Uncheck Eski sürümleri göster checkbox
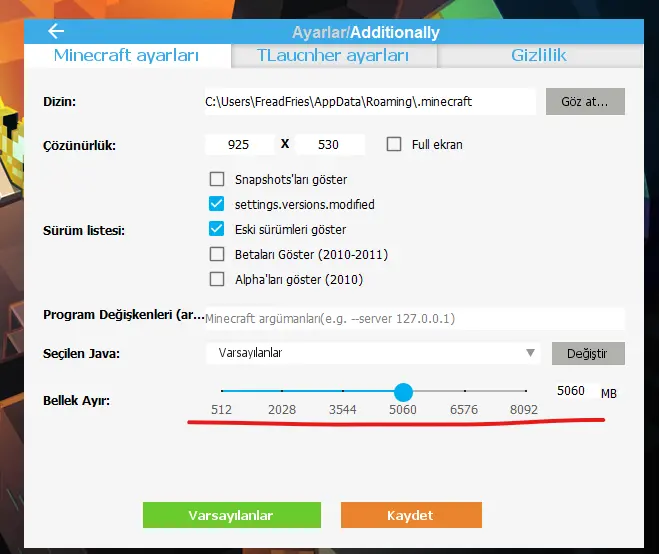659x554 pixels. tap(217, 229)
